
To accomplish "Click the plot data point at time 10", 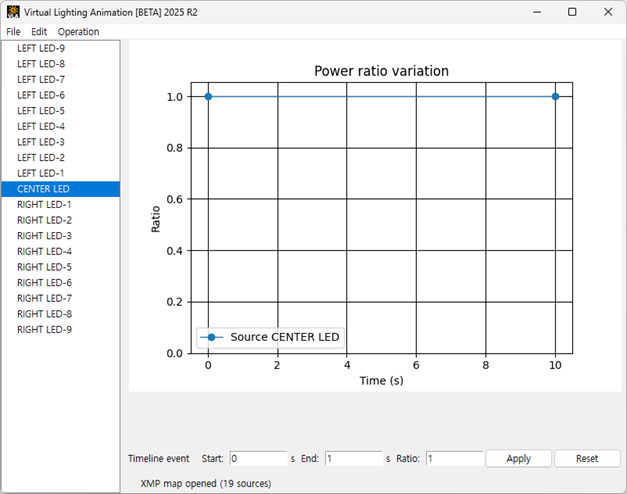I will coord(555,96).
